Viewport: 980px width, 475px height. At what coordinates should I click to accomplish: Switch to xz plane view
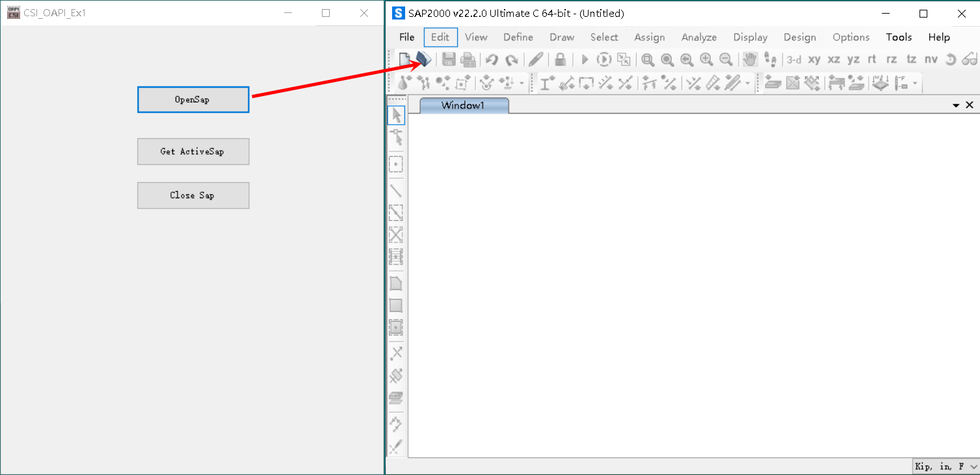(834, 60)
